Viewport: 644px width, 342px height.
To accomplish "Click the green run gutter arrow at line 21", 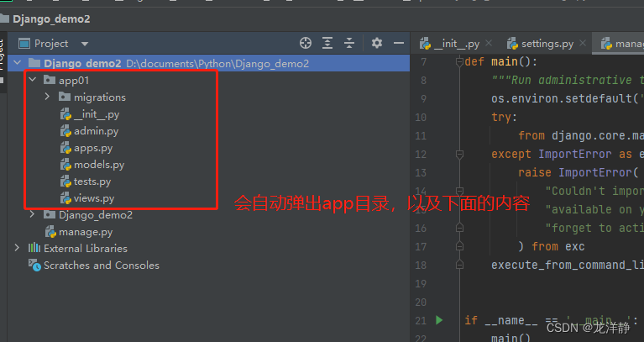I will [x=439, y=320].
